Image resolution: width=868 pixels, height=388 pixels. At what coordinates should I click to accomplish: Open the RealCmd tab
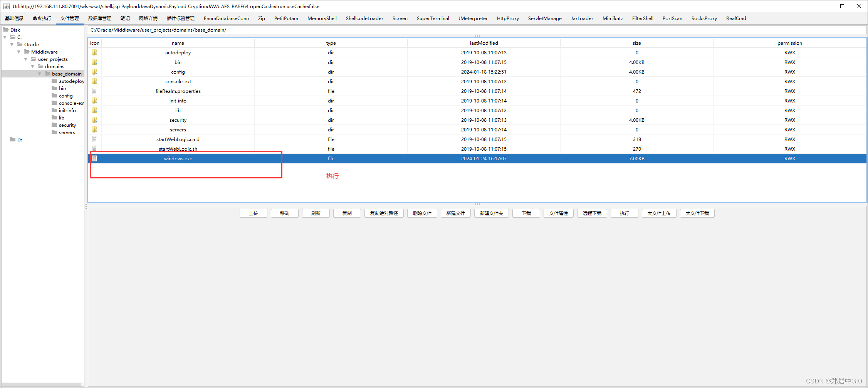(736, 18)
